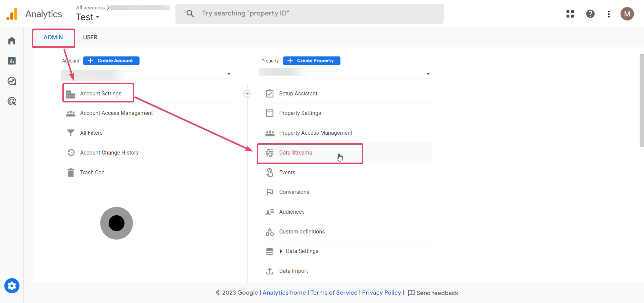The height and width of the screenshot is (303, 644).
Task: Click Property Access Management people icon
Action: [270, 133]
